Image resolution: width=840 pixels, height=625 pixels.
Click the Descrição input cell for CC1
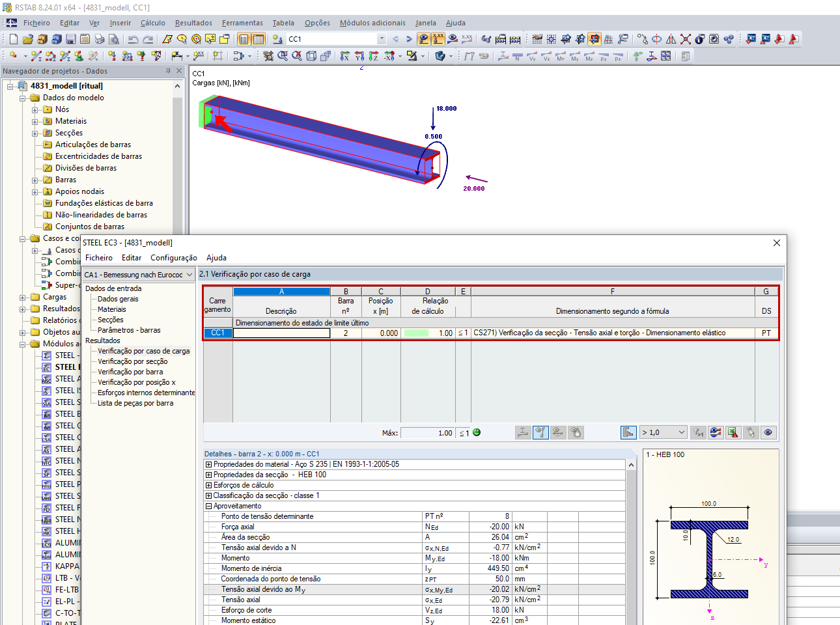coord(281,333)
